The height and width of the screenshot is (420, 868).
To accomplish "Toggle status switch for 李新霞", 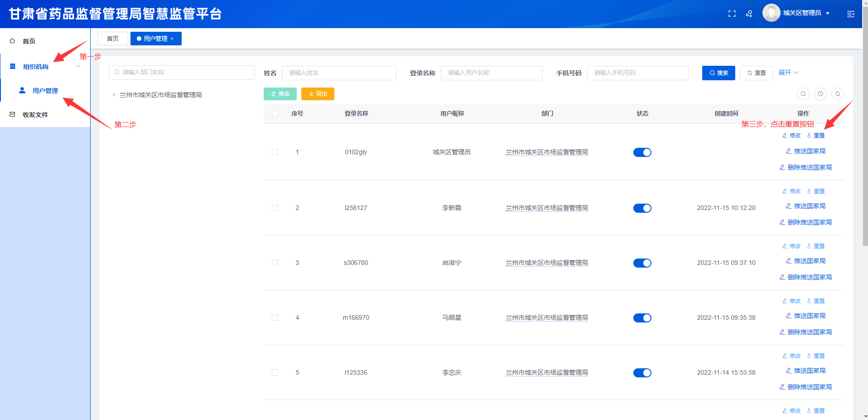I will 642,208.
